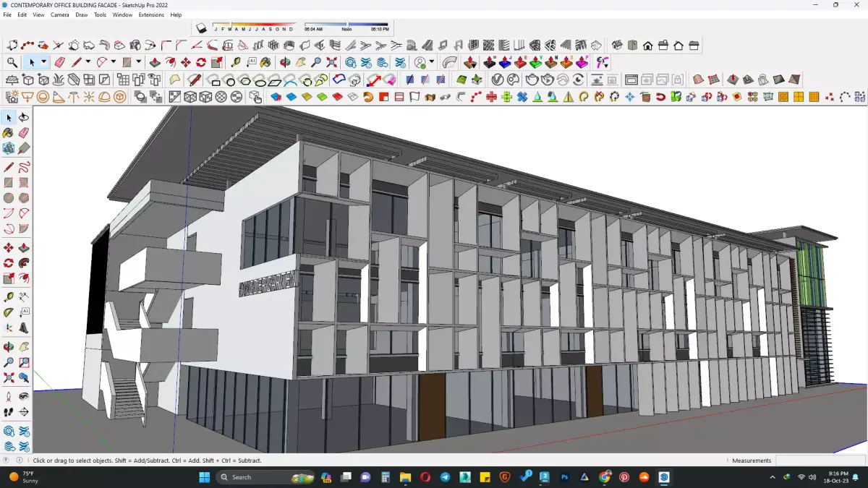Select the Polygon tool
This screenshot has height=488, width=868.
click(24, 198)
